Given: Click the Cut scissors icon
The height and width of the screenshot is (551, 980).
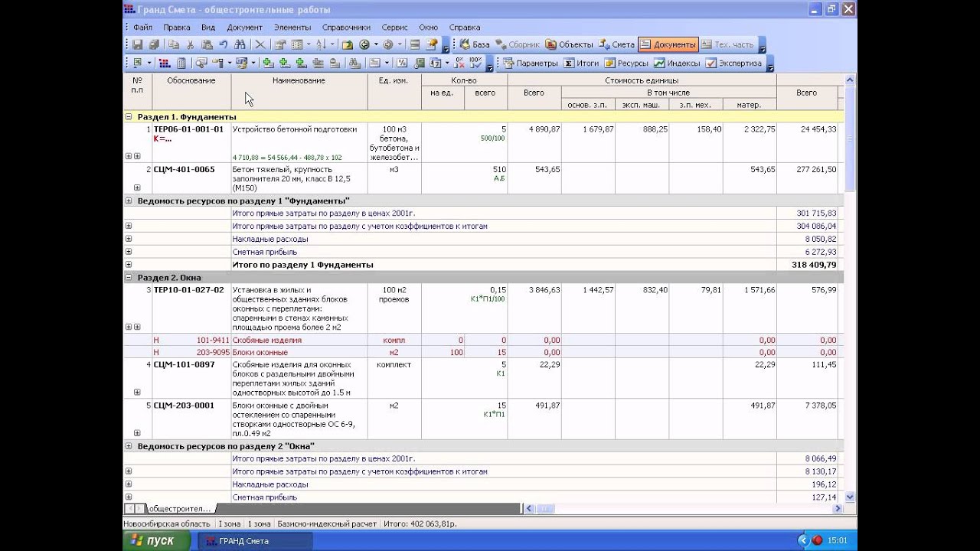Looking at the screenshot, I should [191, 45].
